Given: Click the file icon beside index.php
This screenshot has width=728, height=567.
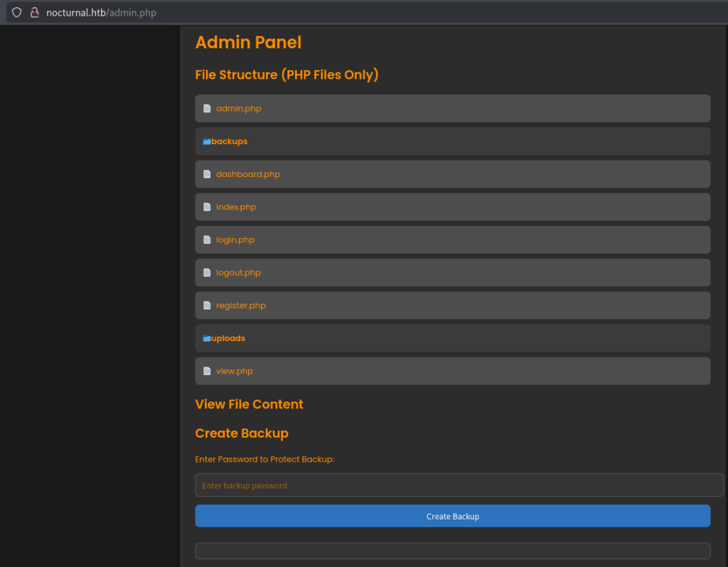Looking at the screenshot, I should [x=207, y=207].
